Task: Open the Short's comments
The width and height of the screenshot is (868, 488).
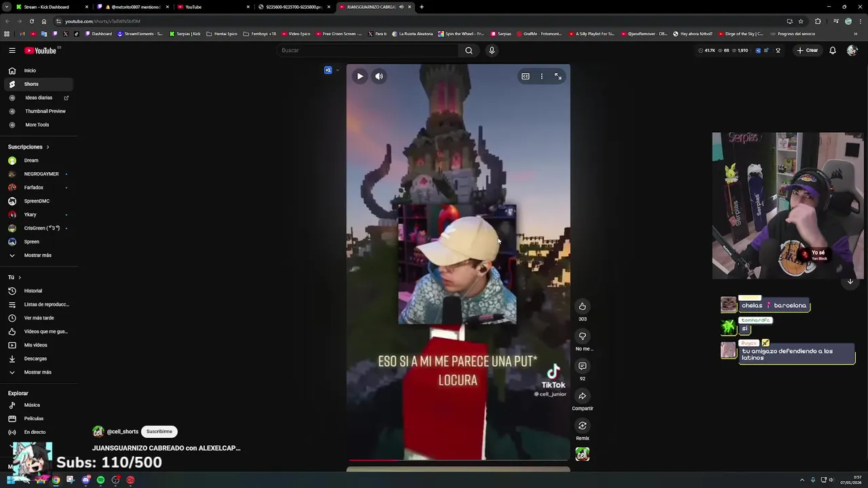Action: tap(583, 366)
